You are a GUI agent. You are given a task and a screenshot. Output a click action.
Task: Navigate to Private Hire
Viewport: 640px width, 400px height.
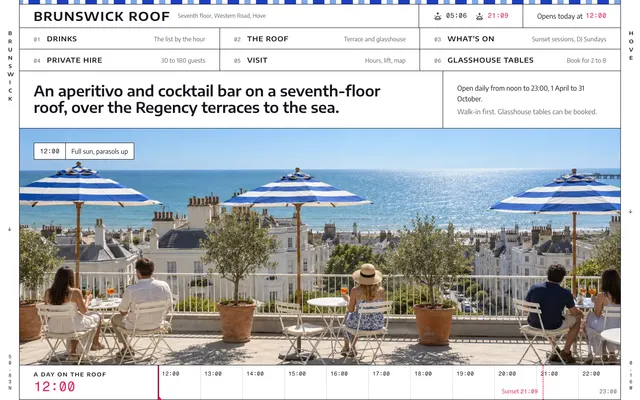click(119, 60)
